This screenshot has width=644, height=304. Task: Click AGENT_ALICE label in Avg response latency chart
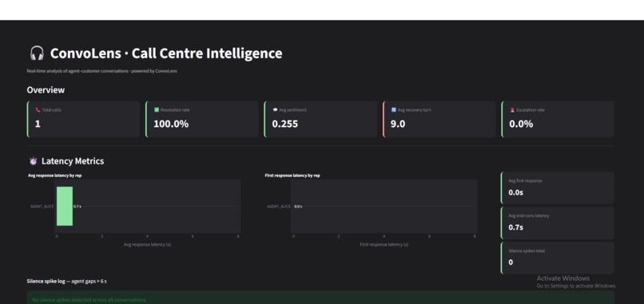(42, 207)
